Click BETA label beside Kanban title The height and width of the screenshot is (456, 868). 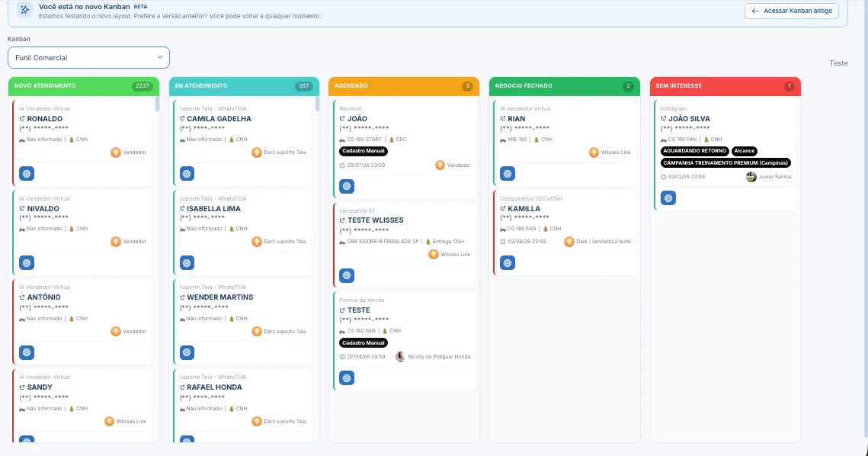141,7
